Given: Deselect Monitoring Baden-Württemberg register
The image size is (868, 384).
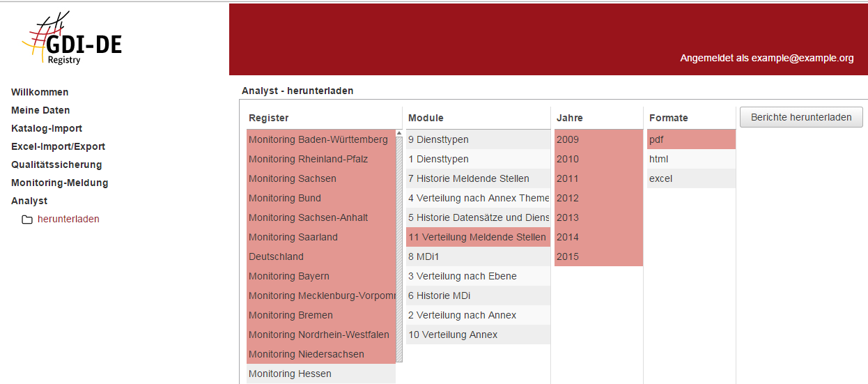Looking at the screenshot, I should [x=318, y=139].
